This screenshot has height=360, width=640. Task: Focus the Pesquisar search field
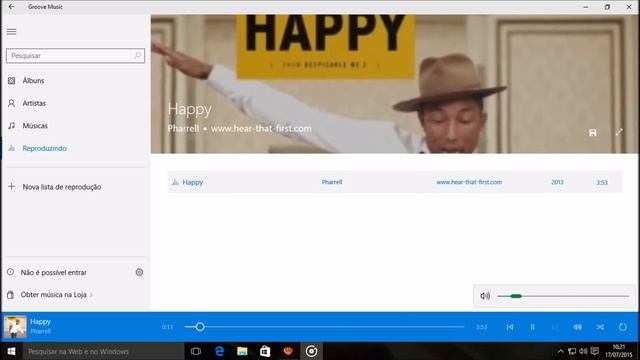[75, 56]
